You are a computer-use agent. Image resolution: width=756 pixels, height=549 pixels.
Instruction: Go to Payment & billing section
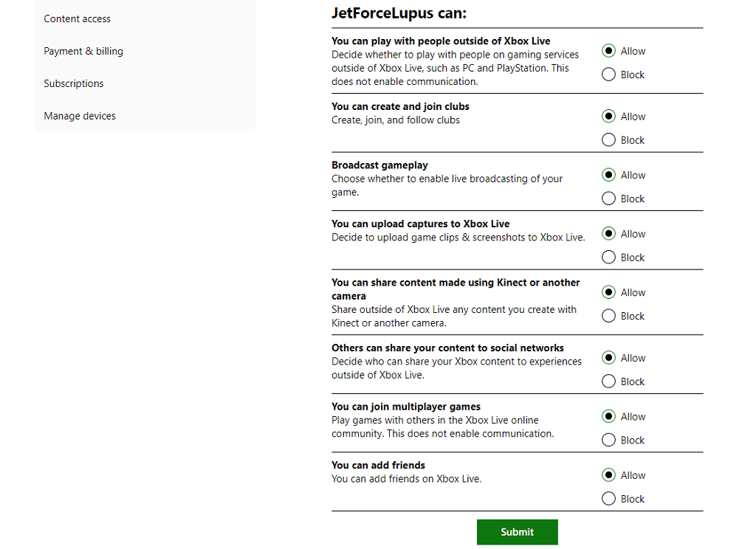tap(83, 51)
